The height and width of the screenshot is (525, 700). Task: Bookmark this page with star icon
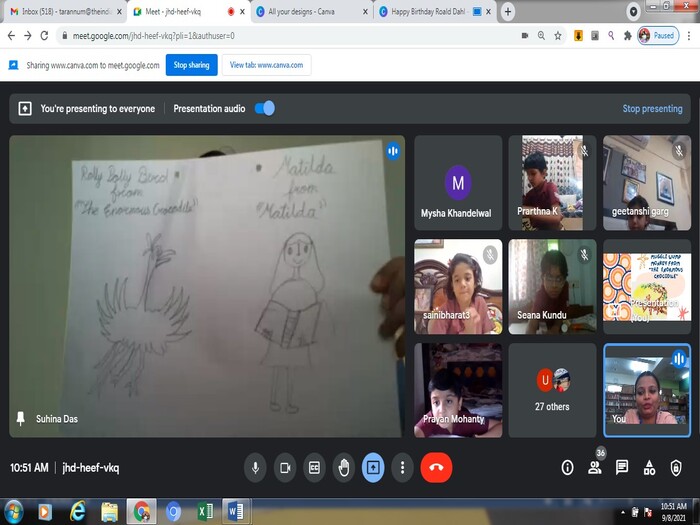click(558, 36)
